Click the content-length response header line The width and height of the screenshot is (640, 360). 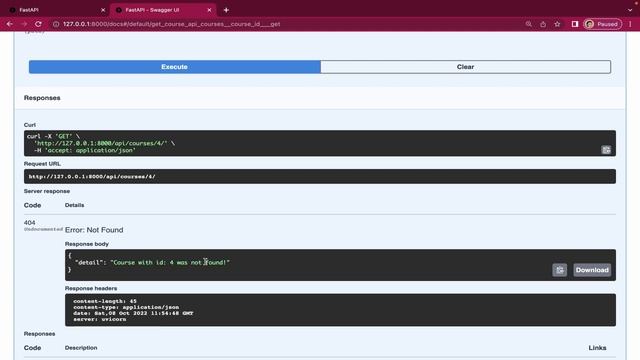[105, 301]
